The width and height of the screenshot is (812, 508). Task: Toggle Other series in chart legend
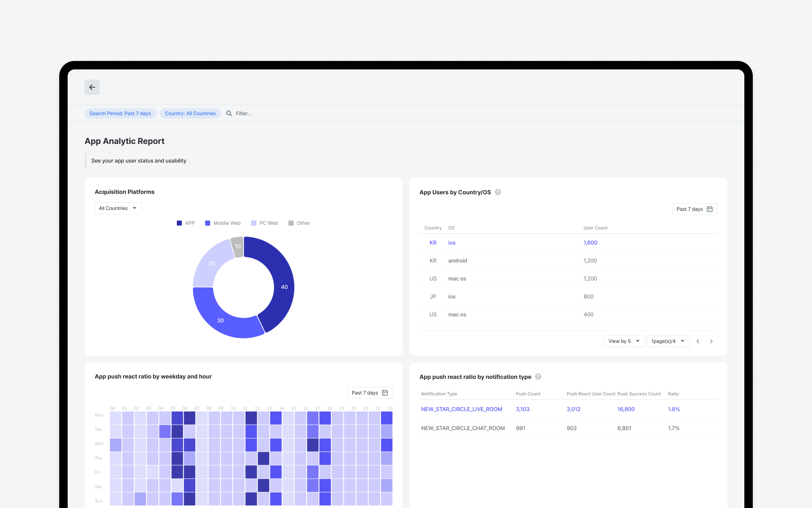299,223
